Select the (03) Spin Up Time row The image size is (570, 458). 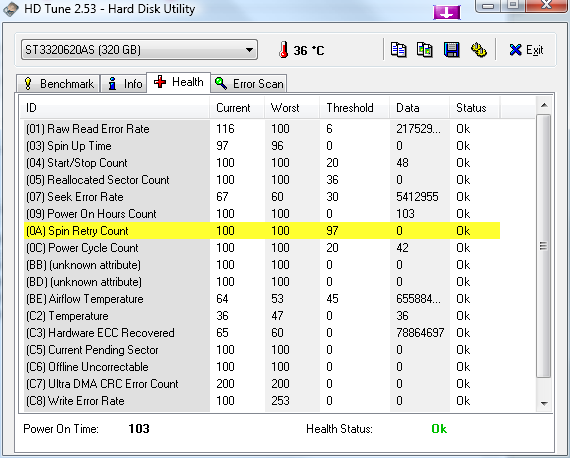[x=262, y=146]
